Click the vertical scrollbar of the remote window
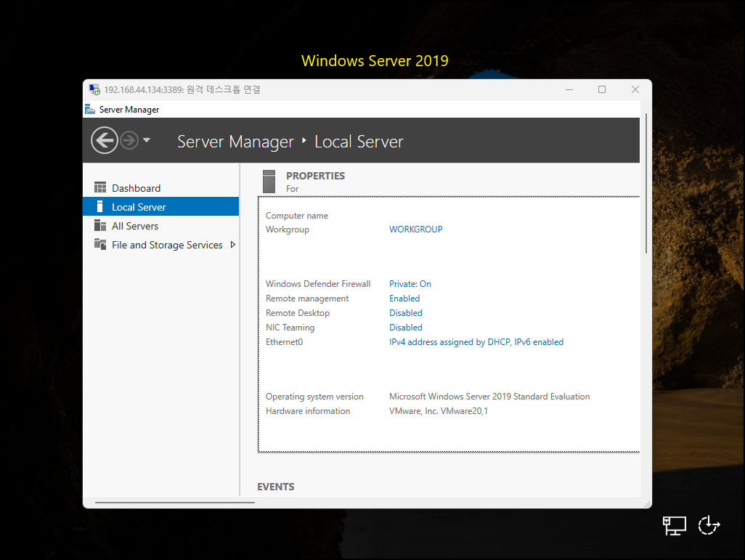The image size is (745, 560). tap(646, 183)
